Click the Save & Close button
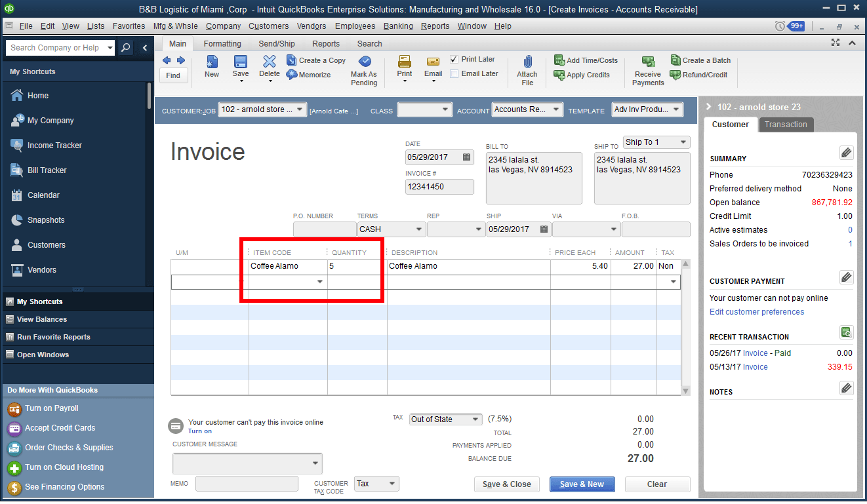Screen dimensions: 867x504 (507, 484)
